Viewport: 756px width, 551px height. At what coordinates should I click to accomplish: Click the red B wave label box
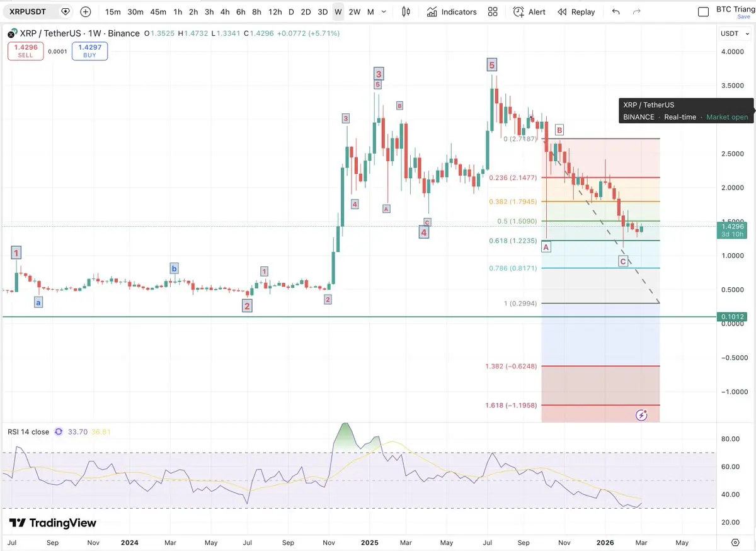[559, 130]
